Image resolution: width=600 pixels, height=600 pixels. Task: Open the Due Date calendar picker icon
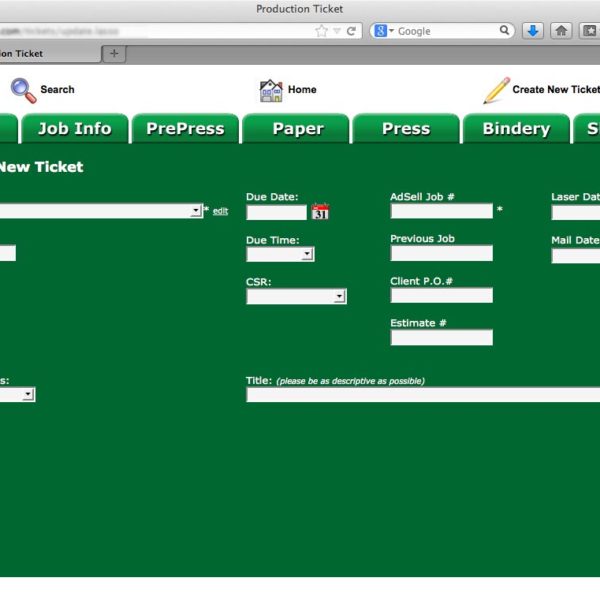click(320, 211)
